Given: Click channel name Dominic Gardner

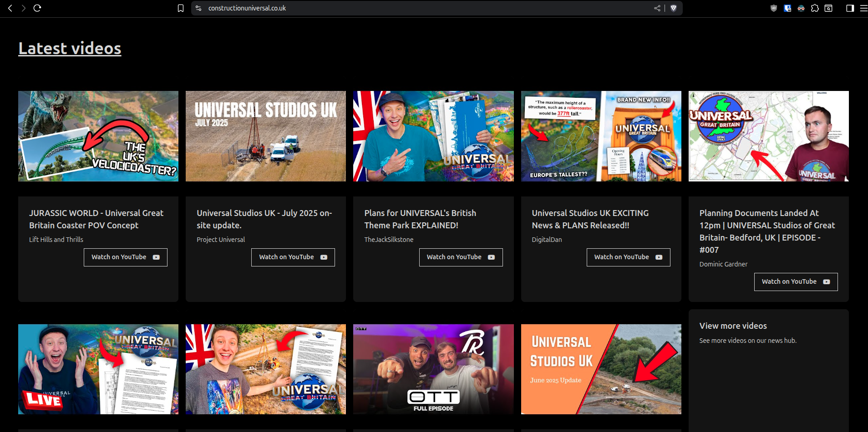Looking at the screenshot, I should click(x=723, y=264).
